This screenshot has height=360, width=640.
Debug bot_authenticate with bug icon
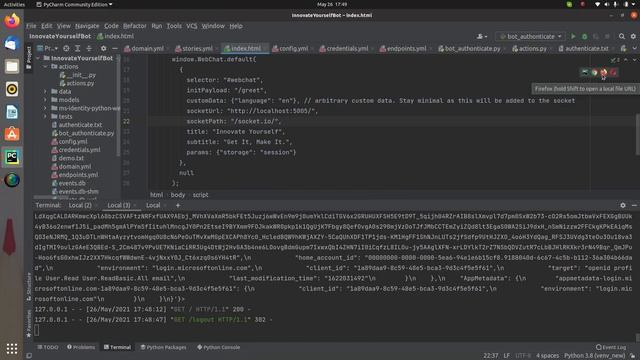click(584, 36)
